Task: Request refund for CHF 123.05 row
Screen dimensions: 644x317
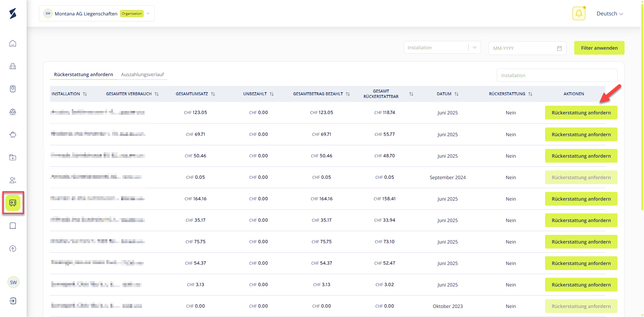Action: 581,113
